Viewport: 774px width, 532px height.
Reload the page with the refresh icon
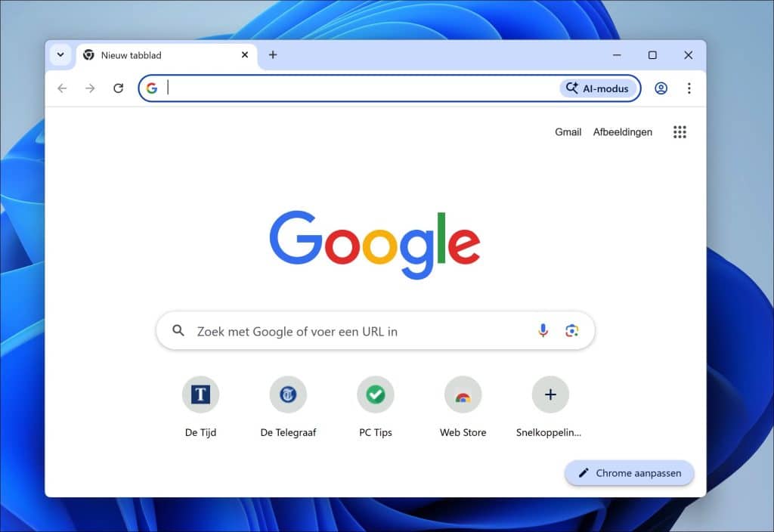point(118,88)
